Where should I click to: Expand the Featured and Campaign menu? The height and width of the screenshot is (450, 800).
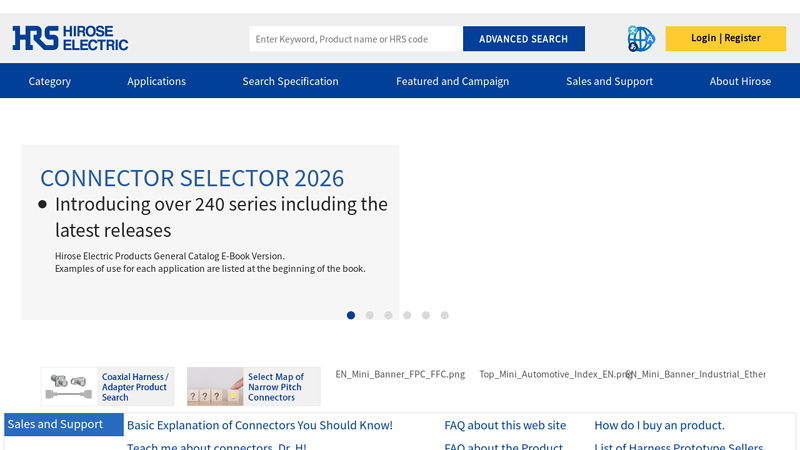tap(452, 81)
